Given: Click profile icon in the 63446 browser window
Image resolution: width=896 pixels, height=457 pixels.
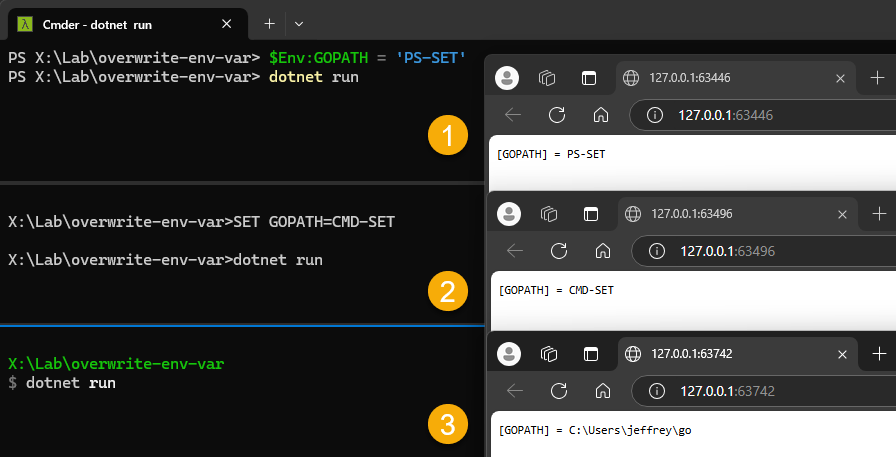Looking at the screenshot, I should click(508, 77).
